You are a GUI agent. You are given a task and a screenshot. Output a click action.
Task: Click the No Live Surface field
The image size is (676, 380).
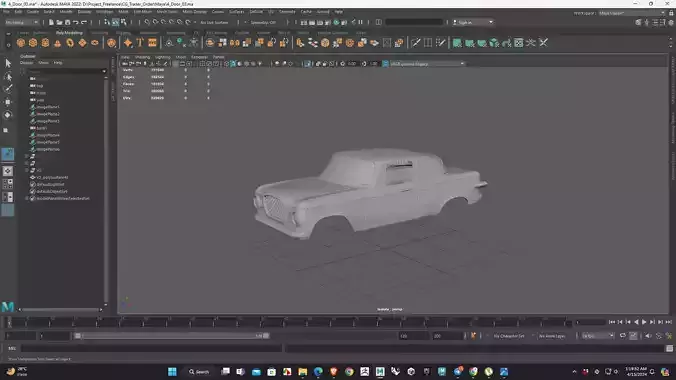click(214, 22)
